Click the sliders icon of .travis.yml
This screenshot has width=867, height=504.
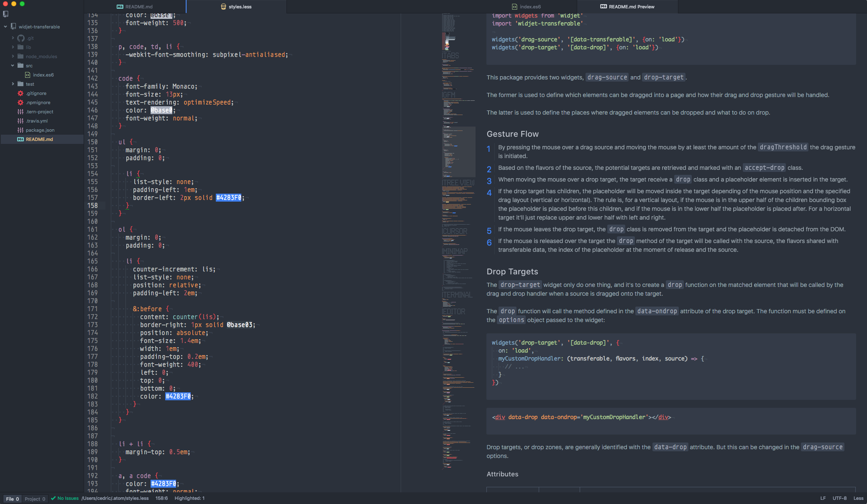pyautogui.click(x=20, y=121)
